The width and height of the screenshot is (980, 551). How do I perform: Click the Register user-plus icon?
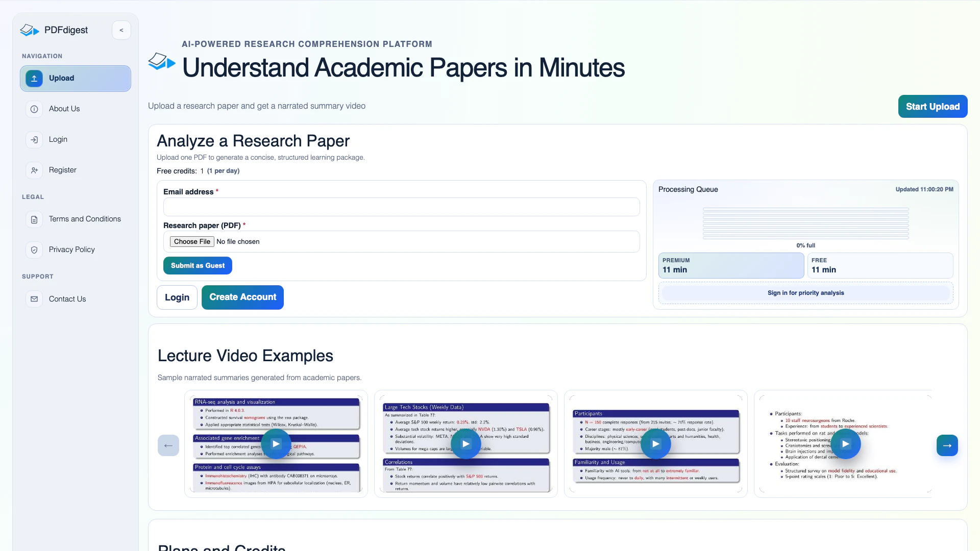tap(34, 170)
